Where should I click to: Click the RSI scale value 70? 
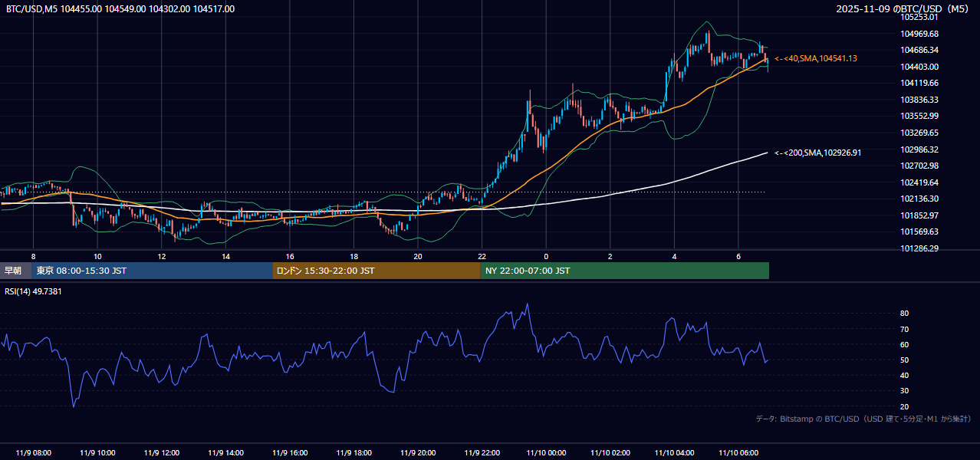coord(904,329)
